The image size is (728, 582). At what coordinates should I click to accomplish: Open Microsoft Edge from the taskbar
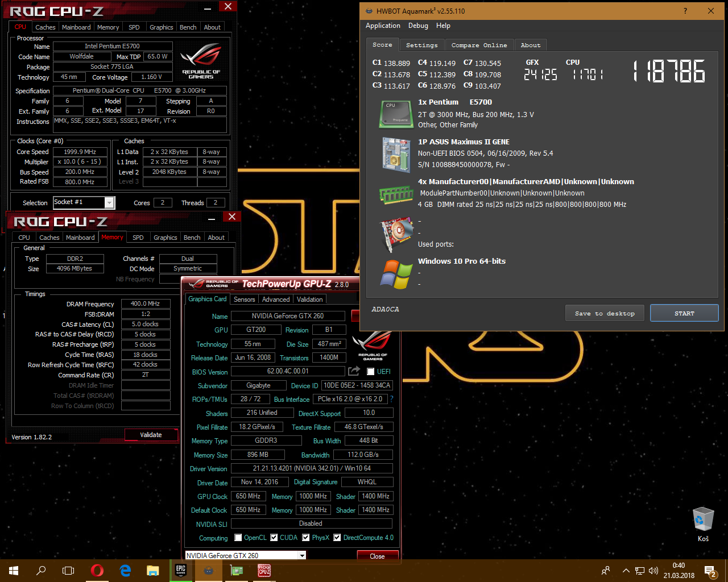pos(125,571)
